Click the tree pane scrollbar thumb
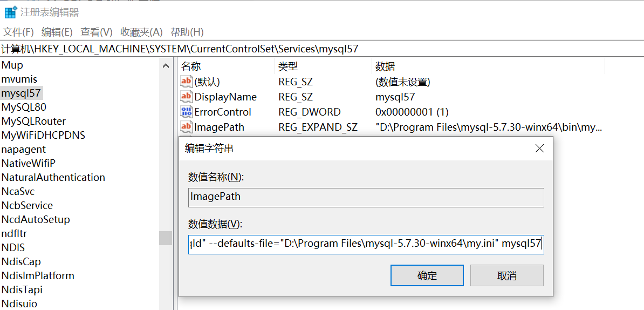Viewport: 644px width, 310px height. pos(166,238)
